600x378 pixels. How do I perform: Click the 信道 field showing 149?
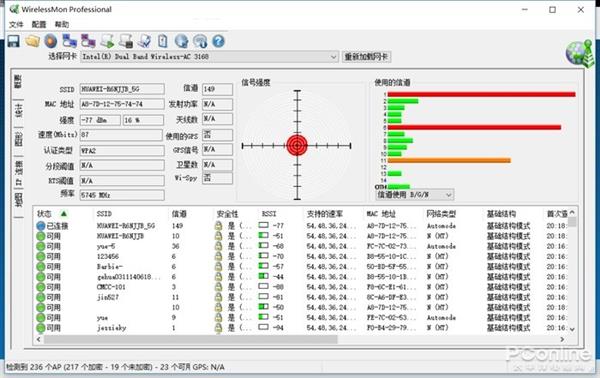pos(217,89)
